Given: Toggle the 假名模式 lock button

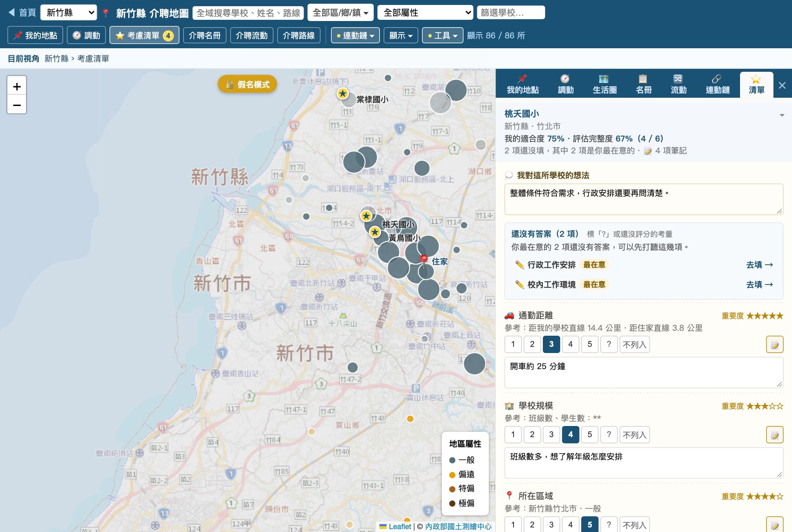Looking at the screenshot, I should point(247,84).
